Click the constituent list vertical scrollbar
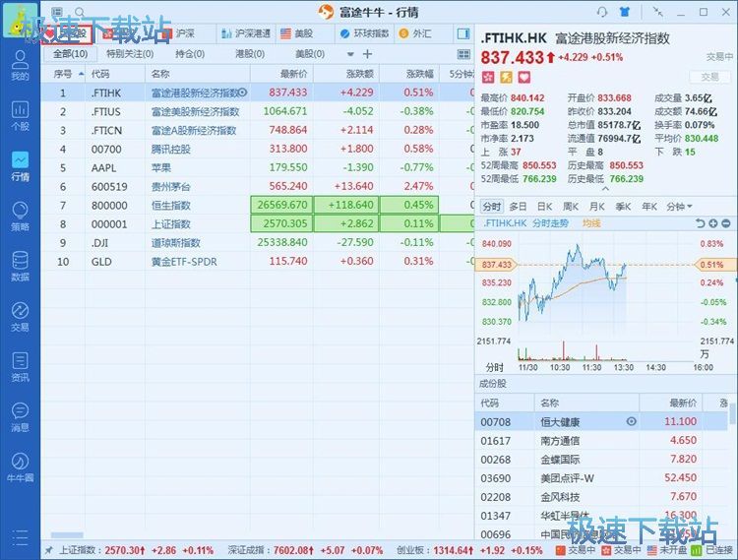The width and height of the screenshot is (738, 560). pos(733,412)
